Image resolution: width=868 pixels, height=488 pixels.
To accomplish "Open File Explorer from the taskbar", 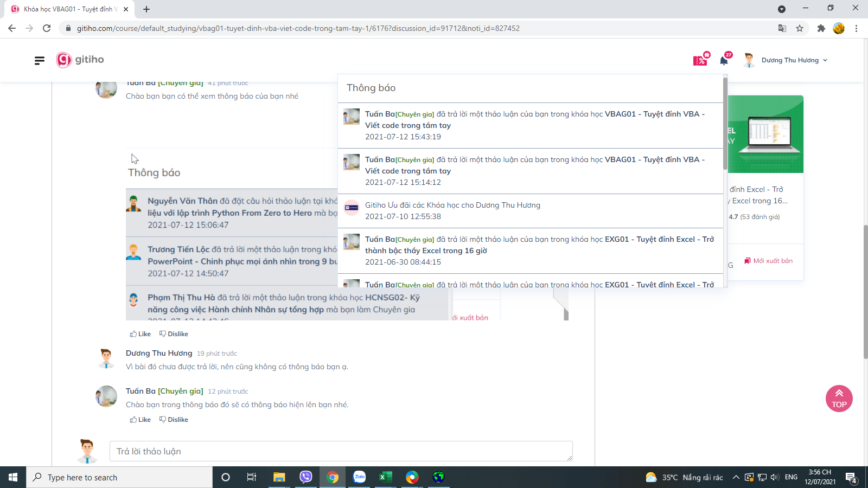I will 279,477.
